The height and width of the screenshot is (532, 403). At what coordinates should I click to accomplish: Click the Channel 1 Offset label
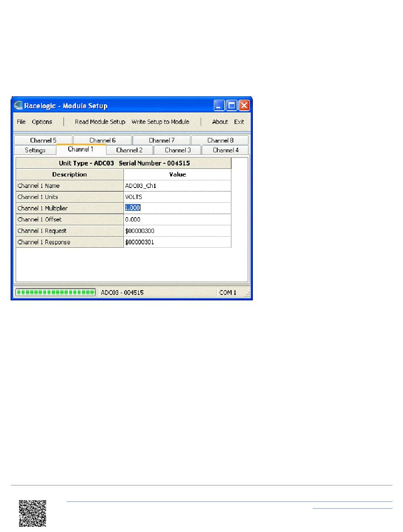(x=70, y=219)
